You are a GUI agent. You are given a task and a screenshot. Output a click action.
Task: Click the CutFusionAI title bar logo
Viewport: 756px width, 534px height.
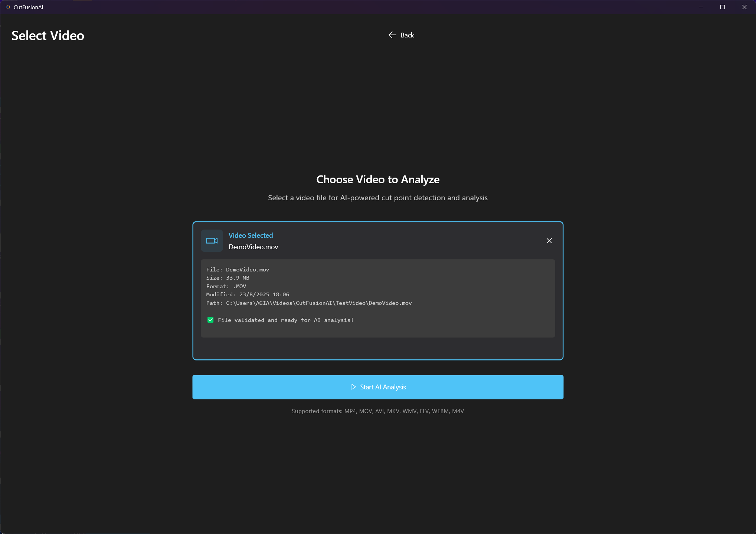(8, 7)
